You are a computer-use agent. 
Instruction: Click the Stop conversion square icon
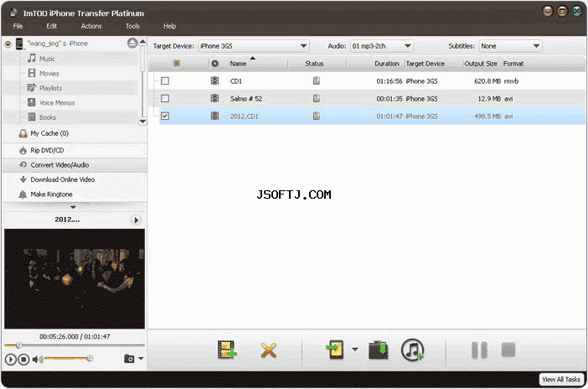click(508, 350)
